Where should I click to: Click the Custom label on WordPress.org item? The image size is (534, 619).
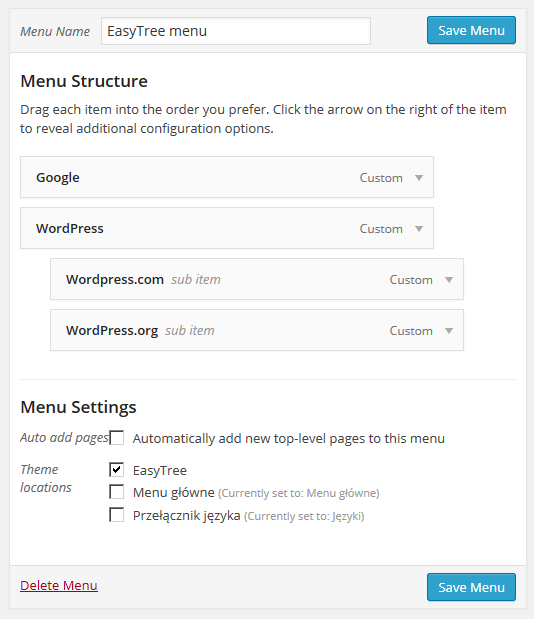tap(411, 330)
